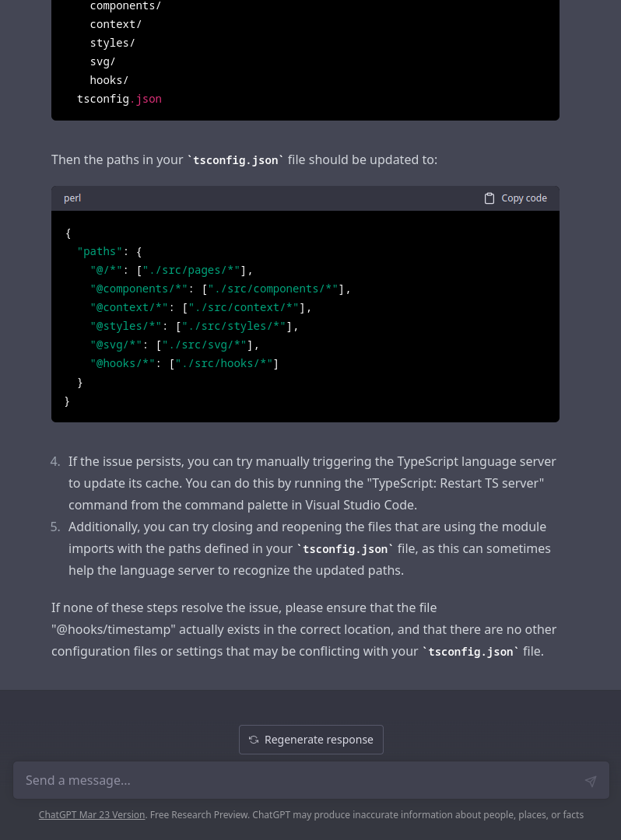The image size is (621, 840).
Task: Click the Copy code label text
Action: 524,198
